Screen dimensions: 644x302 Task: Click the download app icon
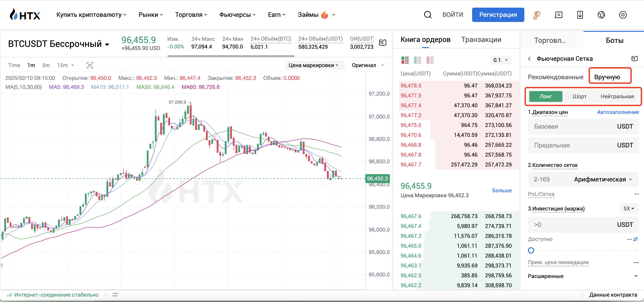(580, 15)
